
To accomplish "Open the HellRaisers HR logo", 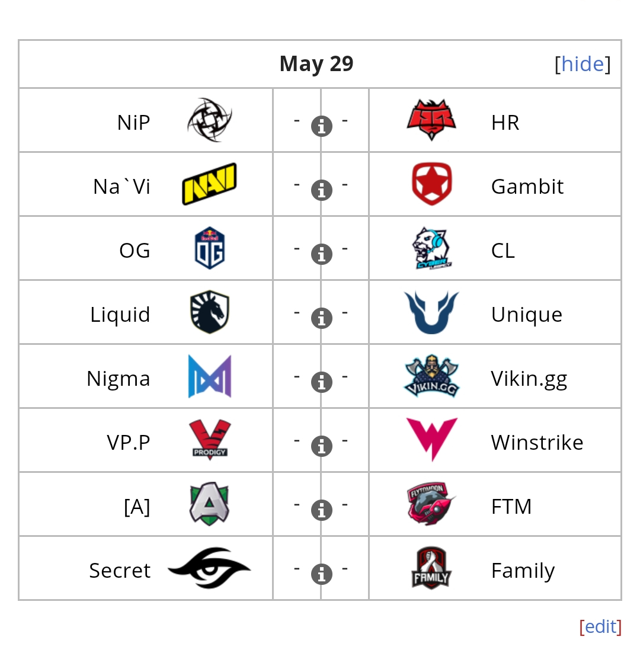I will [x=431, y=120].
